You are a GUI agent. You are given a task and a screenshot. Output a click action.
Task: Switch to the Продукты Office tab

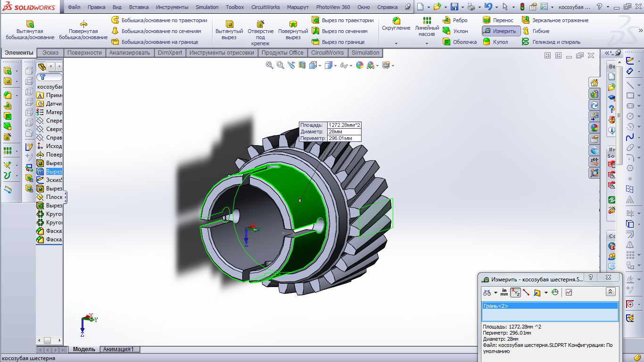[283, 53]
